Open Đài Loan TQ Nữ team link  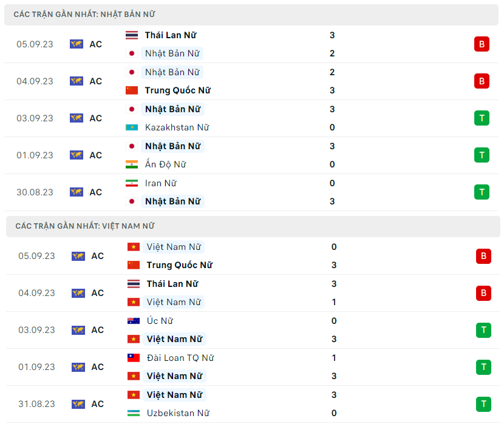click(180, 358)
